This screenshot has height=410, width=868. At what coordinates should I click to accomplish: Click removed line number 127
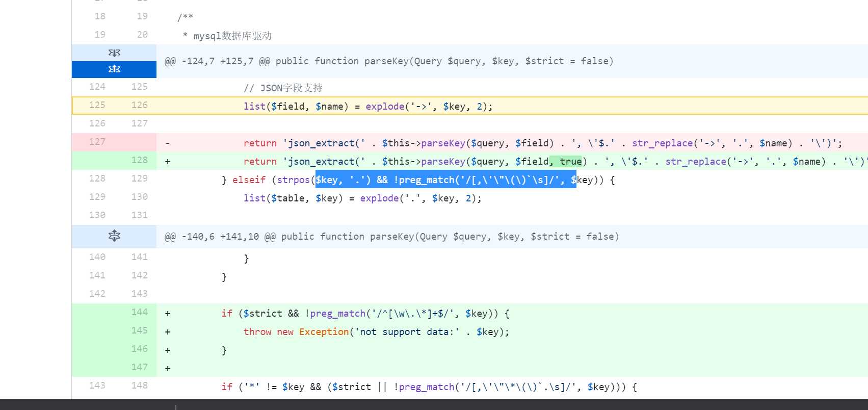click(x=97, y=142)
